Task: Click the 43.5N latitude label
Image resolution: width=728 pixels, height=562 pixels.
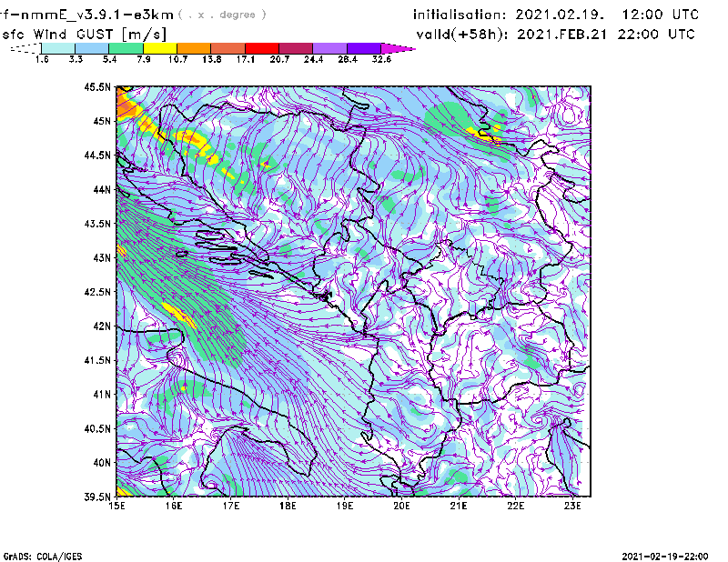Action: (x=97, y=224)
